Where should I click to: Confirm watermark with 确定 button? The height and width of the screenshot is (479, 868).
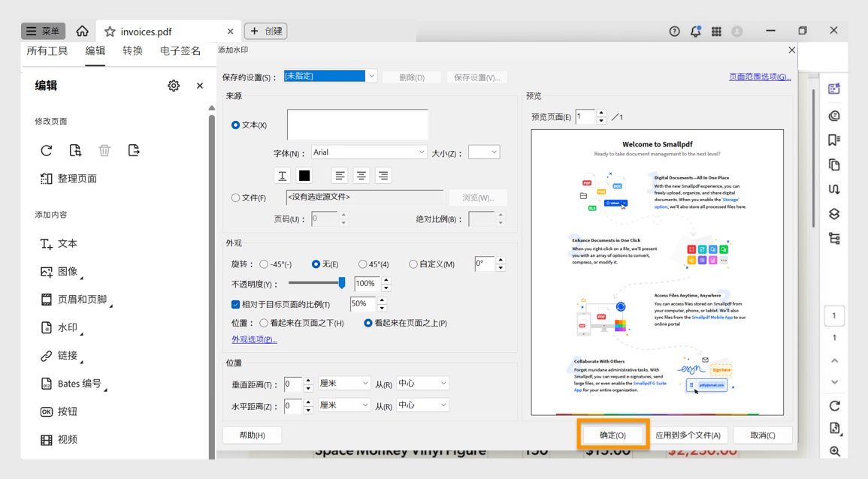coord(612,434)
